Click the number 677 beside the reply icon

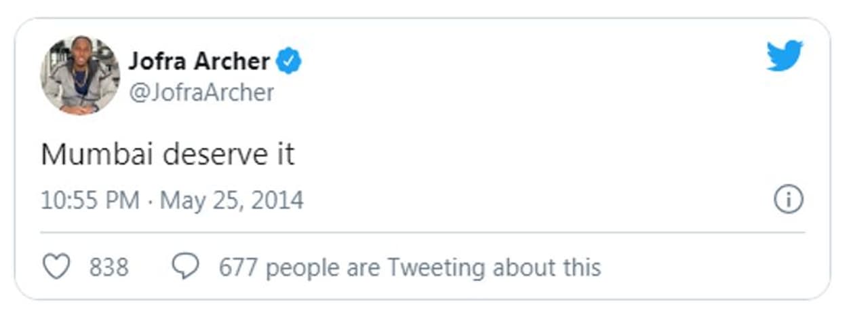pos(238,268)
